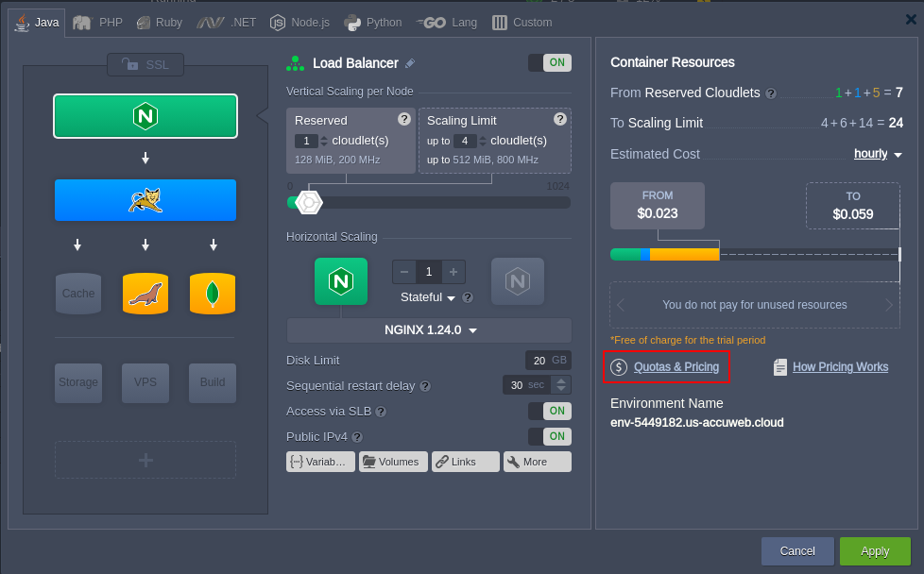Select the Tomcat application server node
The height and width of the screenshot is (574, 924).
pyautogui.click(x=145, y=200)
